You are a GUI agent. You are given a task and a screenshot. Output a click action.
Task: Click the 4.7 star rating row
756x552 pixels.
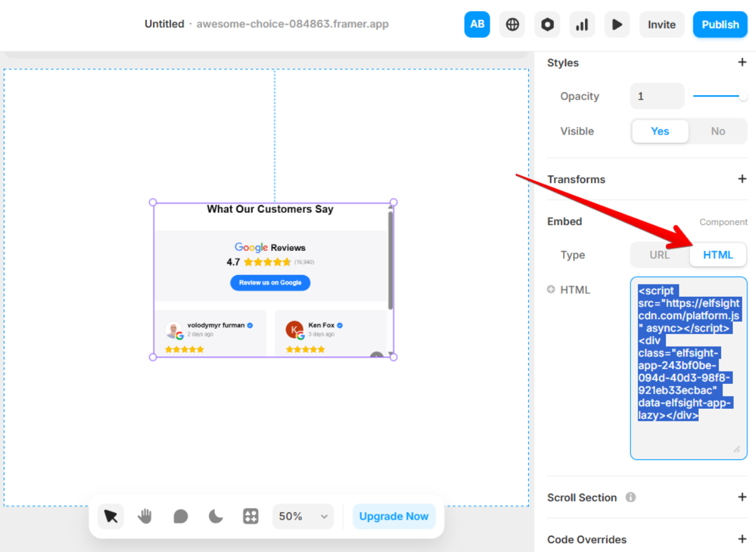pos(270,262)
